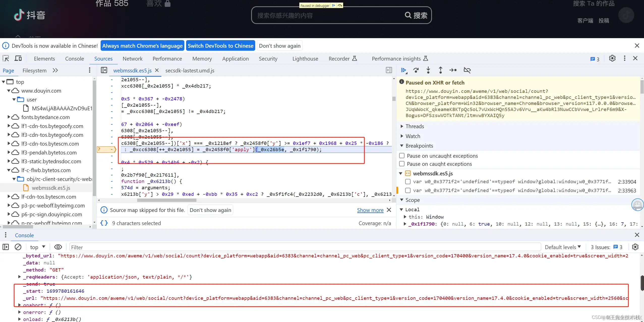Open the secsdk-lastest.umd.js file tab
Screen dimensions: 644x322
coord(190,71)
